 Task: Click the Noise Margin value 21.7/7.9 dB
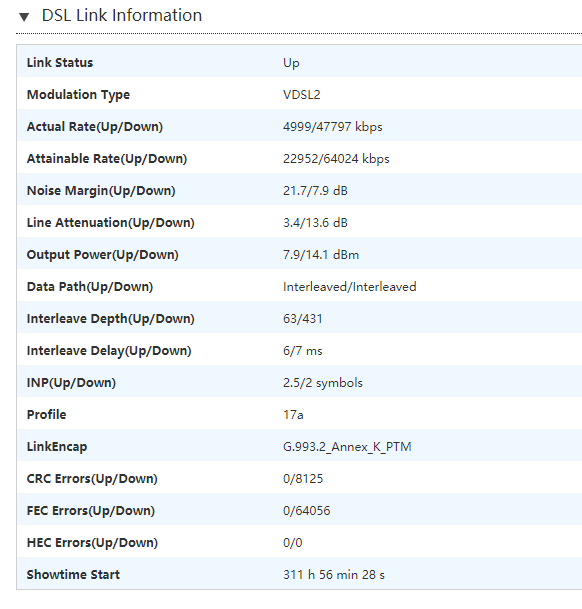pyautogui.click(x=315, y=191)
